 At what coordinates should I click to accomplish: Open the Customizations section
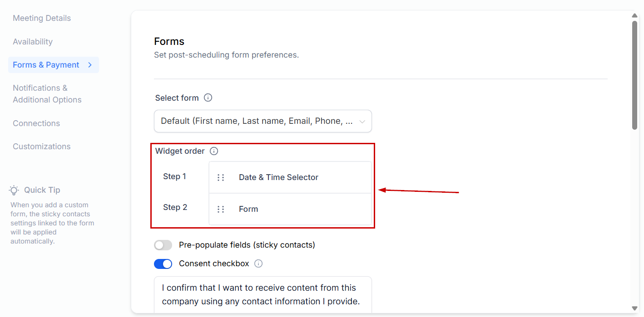pyautogui.click(x=42, y=146)
